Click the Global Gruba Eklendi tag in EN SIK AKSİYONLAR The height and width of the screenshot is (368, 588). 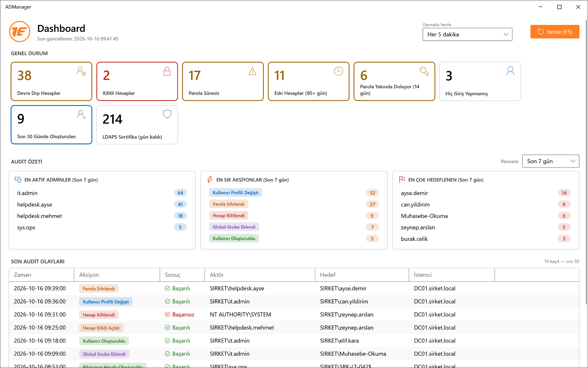pyautogui.click(x=234, y=227)
